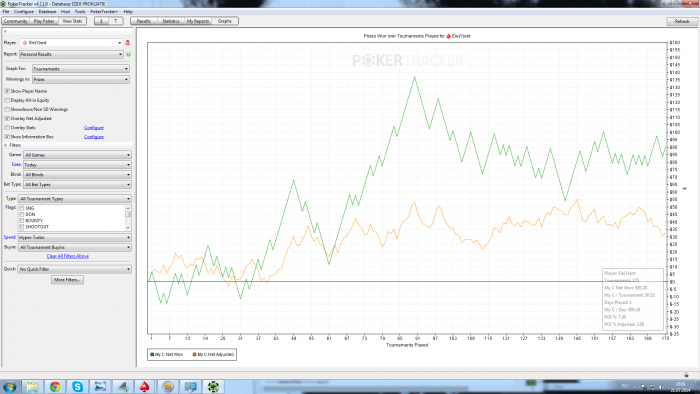Open the Graph For Tournaments dropdown
Image resolution: width=700 pixels, height=394 pixels.
coord(81,69)
